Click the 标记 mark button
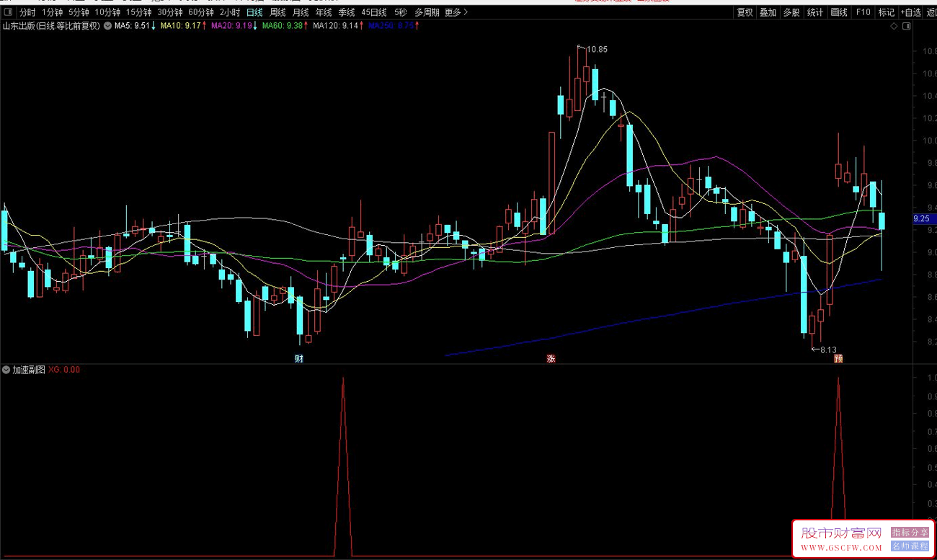The width and height of the screenshot is (937, 560). pyautogui.click(x=886, y=12)
